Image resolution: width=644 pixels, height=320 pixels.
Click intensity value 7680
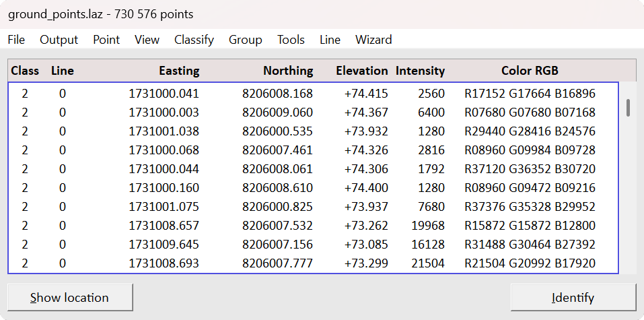431,207
